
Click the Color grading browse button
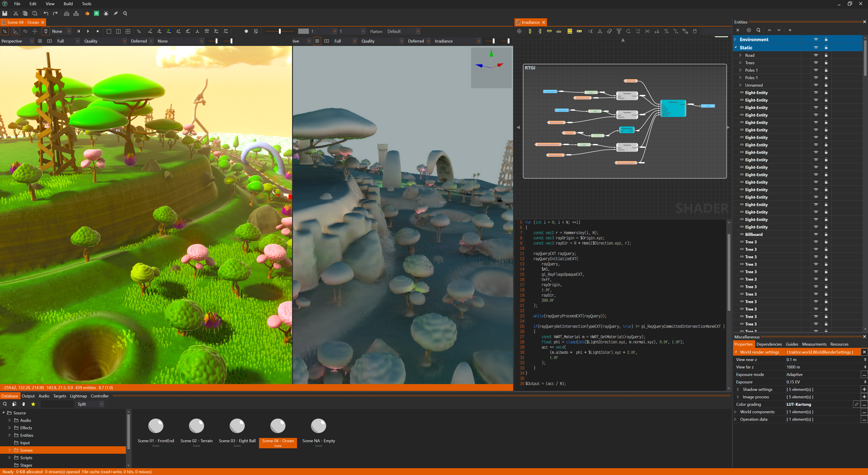point(864,405)
